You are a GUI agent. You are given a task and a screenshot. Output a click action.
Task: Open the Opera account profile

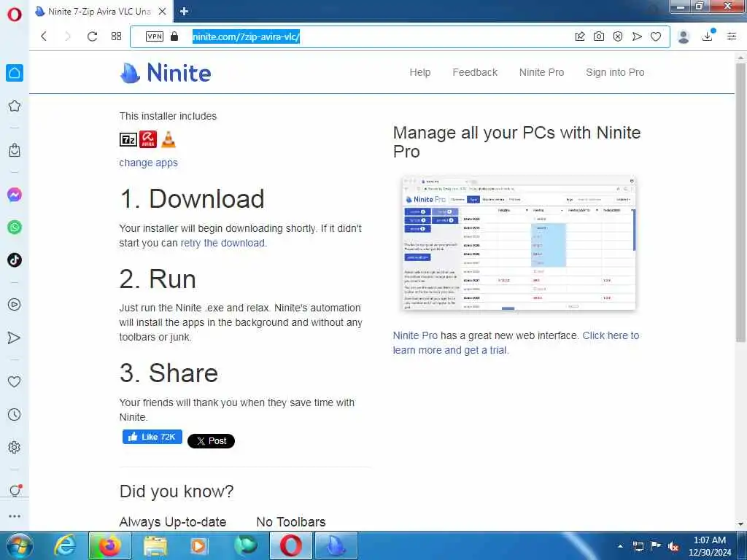tap(684, 36)
